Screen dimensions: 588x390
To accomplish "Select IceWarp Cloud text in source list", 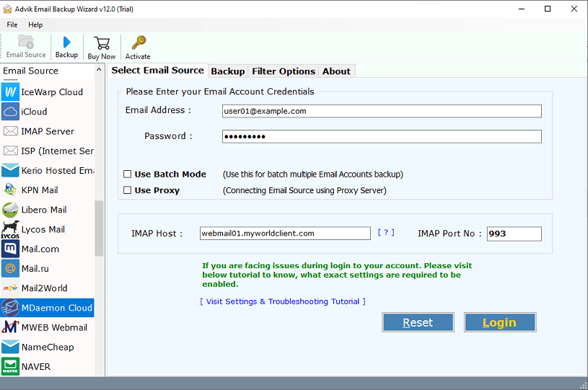I will (x=52, y=92).
